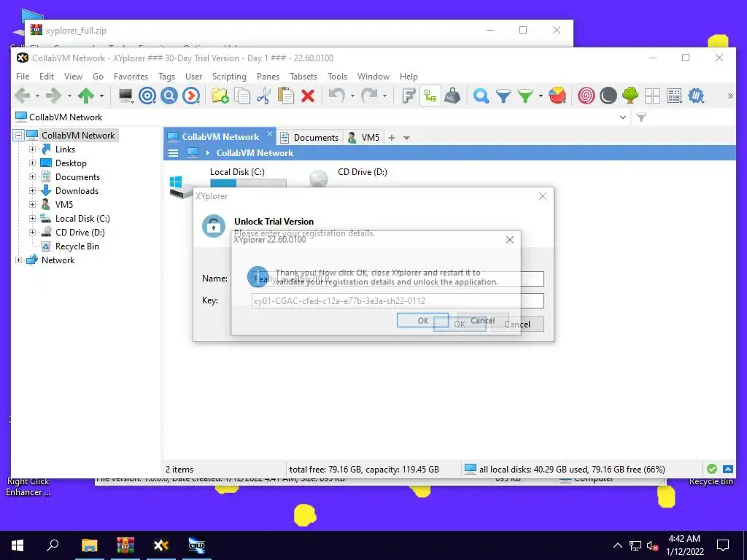
Task: Click the New Folder toolbar icon
Action: pyautogui.click(x=220, y=96)
